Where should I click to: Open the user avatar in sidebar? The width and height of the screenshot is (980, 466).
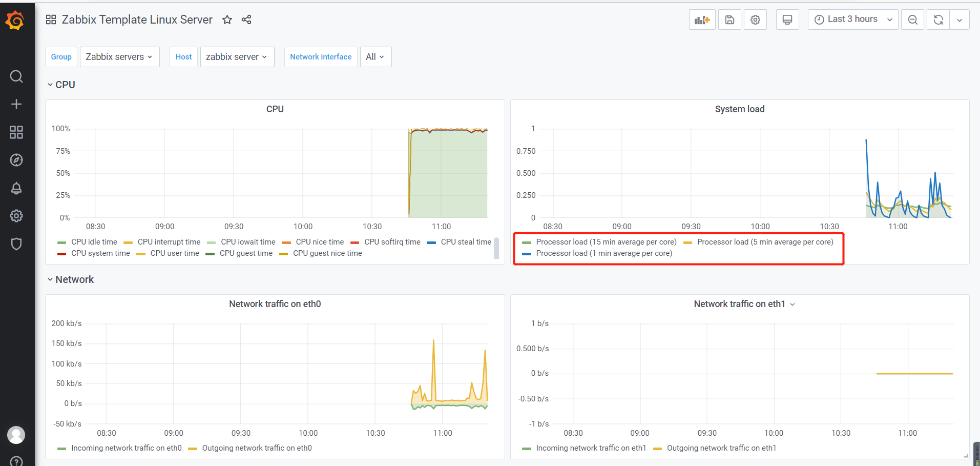(x=16, y=435)
